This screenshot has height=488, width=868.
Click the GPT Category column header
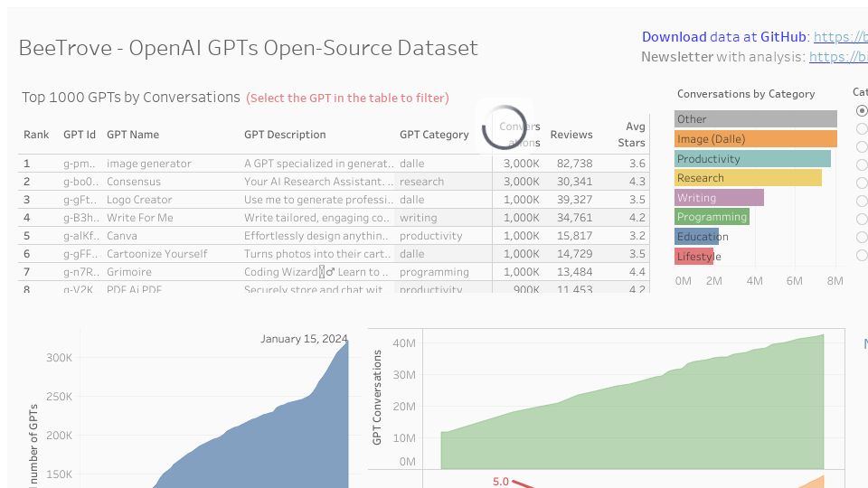tap(434, 135)
